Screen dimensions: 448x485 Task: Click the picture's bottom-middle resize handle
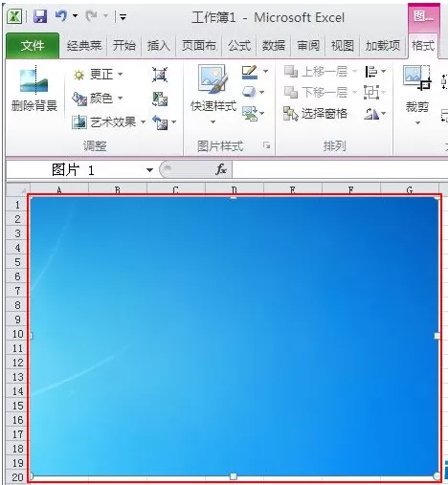234,476
